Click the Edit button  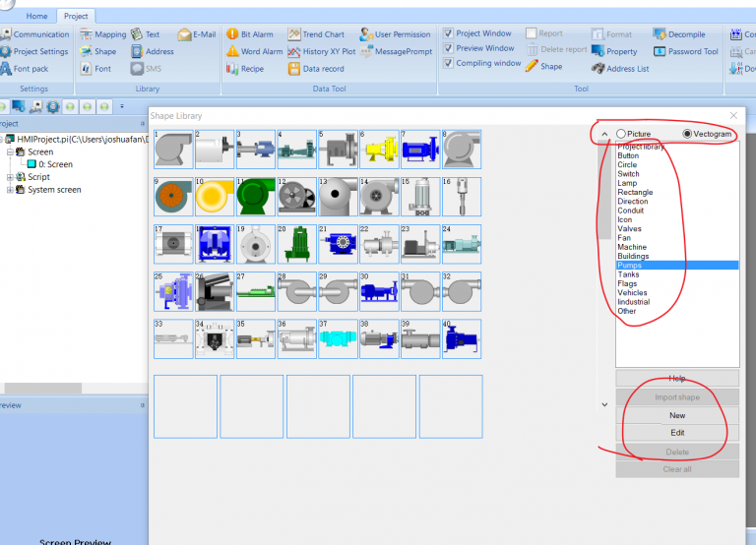tap(677, 433)
